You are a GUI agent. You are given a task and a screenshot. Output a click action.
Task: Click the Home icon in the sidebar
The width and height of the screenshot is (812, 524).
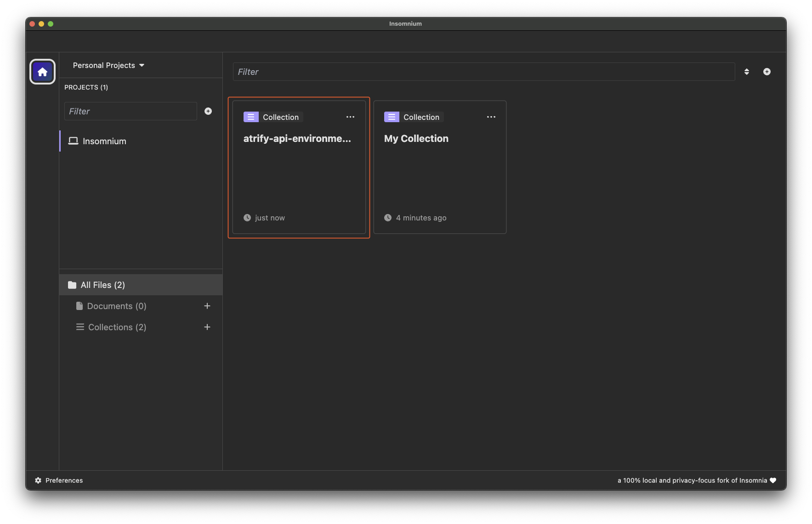coord(42,72)
